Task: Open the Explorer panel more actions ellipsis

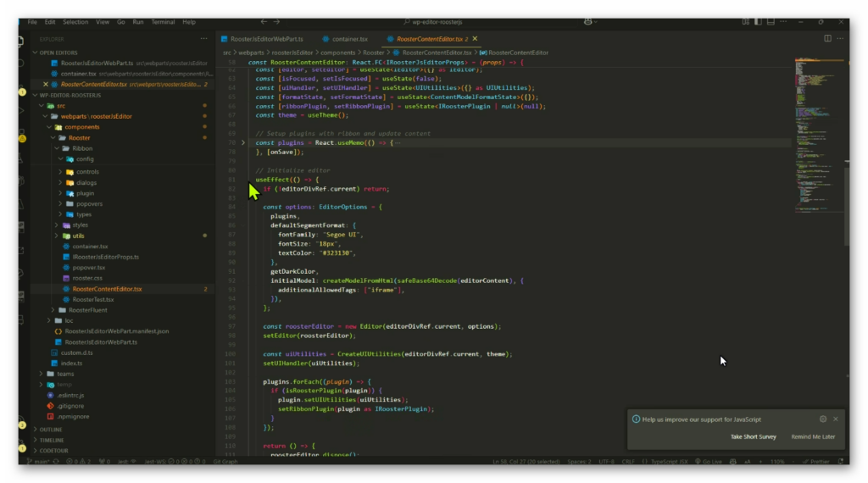Action: tap(203, 38)
